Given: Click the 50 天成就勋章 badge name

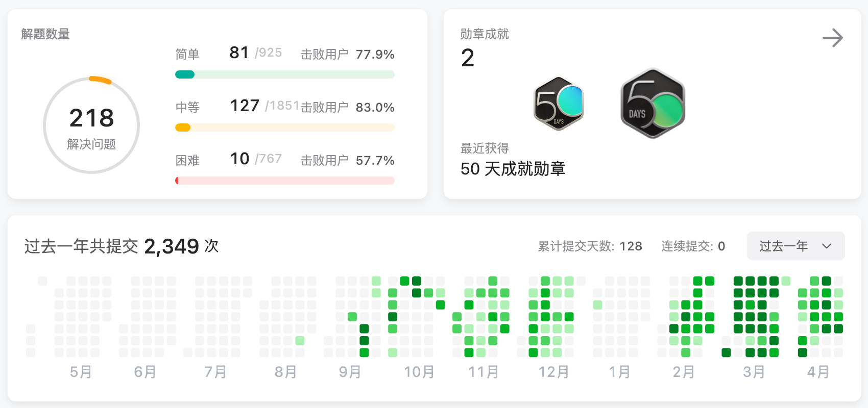Looking at the screenshot, I should pyautogui.click(x=513, y=169).
